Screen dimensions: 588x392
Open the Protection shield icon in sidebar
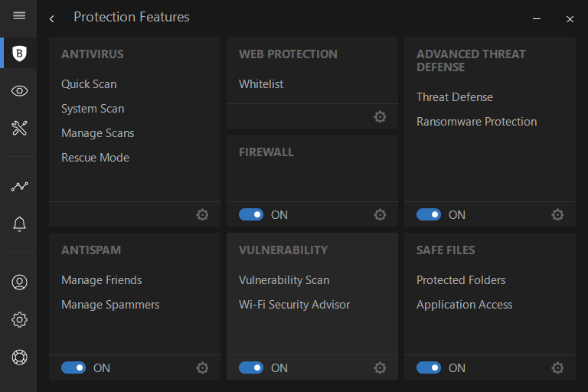tap(20, 53)
